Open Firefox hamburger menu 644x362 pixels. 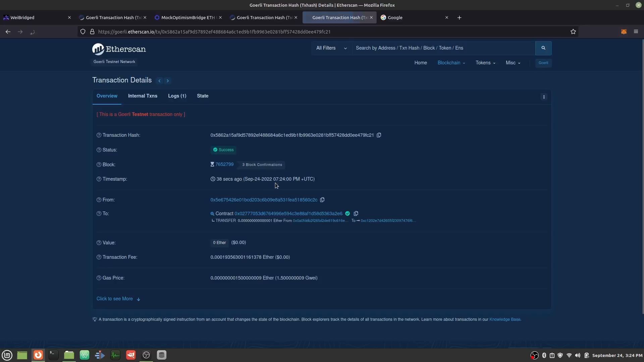click(x=636, y=32)
